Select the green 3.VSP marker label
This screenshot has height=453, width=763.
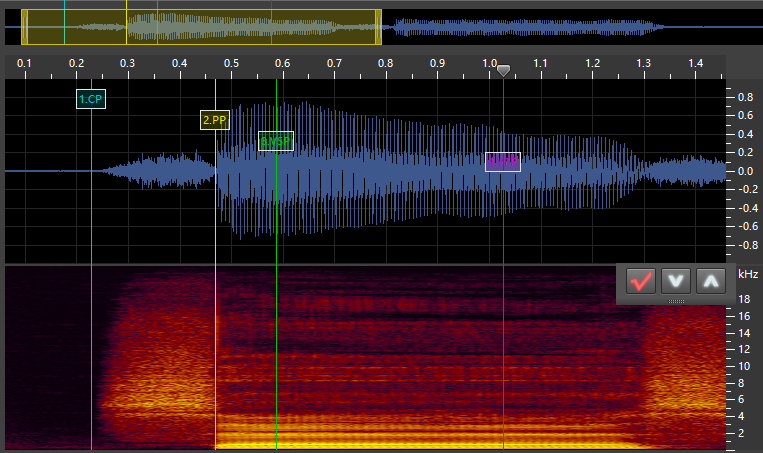tap(275, 142)
